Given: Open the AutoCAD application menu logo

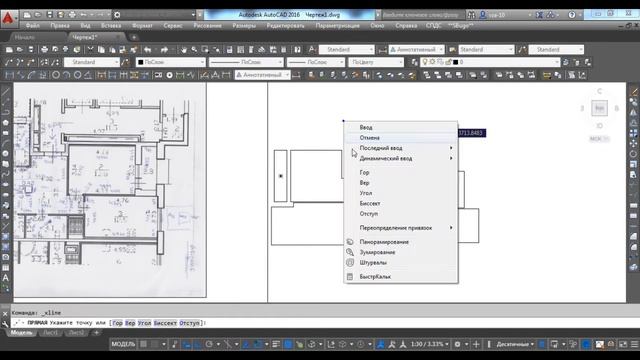Looking at the screenshot, I should (x=8, y=18).
